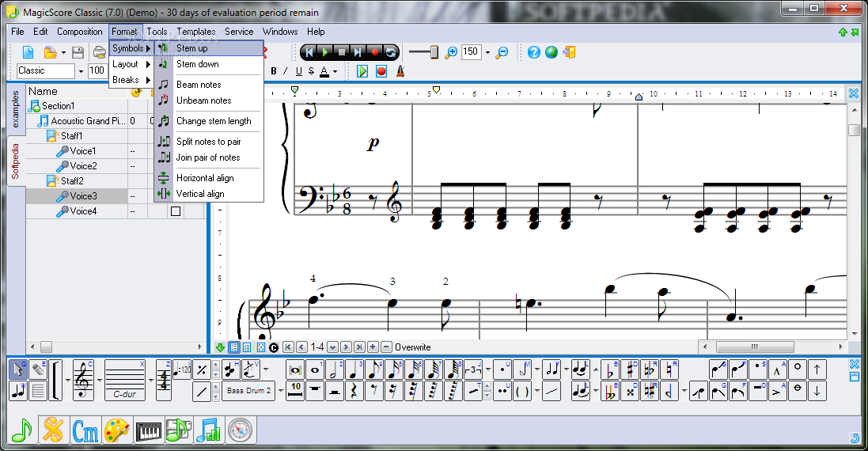868x451 pixels.
Task: Insert a triplet bracket
Action: point(473,369)
